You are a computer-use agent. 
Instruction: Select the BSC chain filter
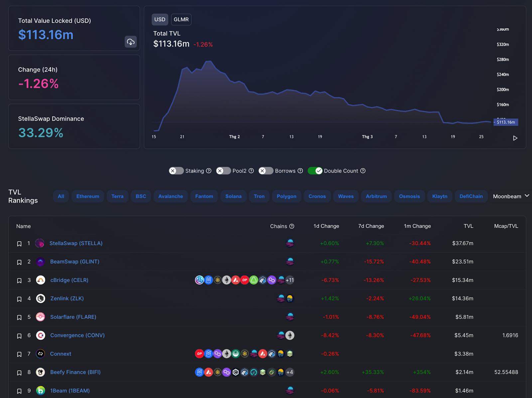pyautogui.click(x=141, y=196)
